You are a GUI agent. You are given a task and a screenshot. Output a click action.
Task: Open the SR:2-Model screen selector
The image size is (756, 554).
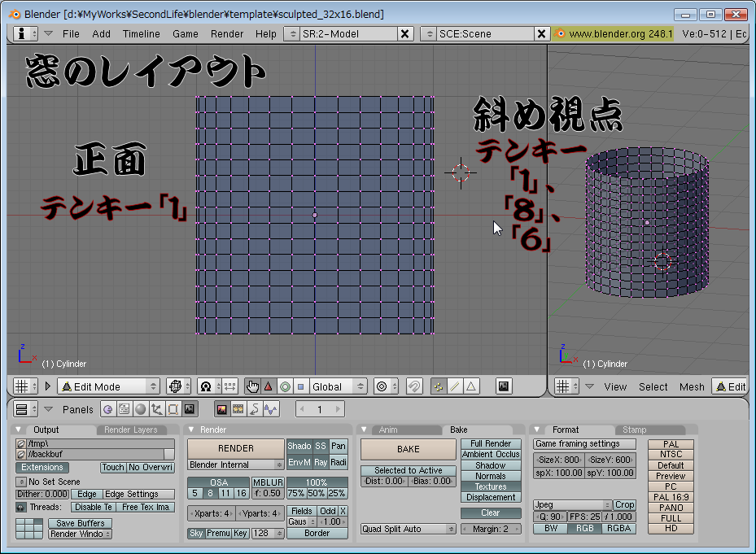point(291,33)
